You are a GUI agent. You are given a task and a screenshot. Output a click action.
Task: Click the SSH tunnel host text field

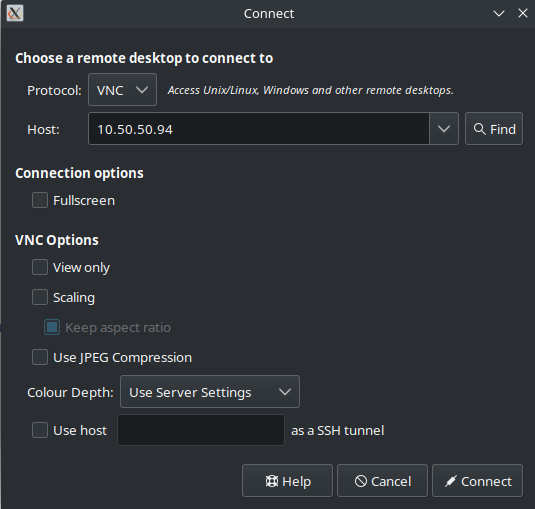(x=201, y=430)
